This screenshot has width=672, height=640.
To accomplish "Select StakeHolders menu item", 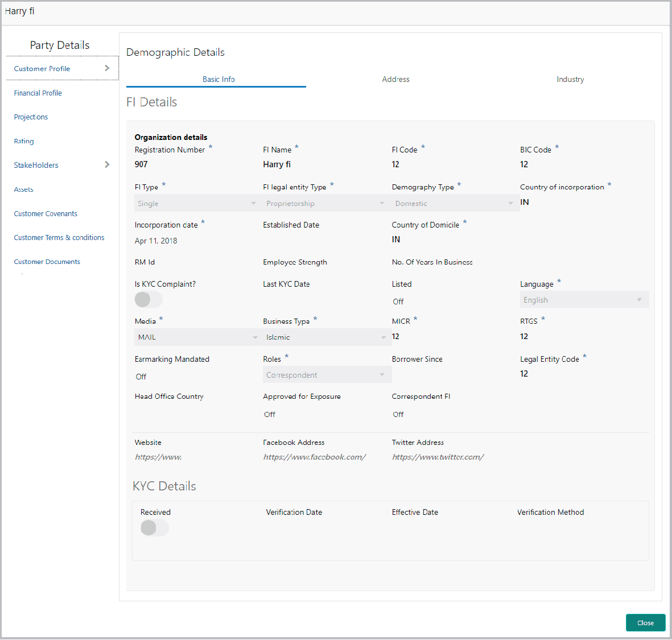I will (36, 165).
